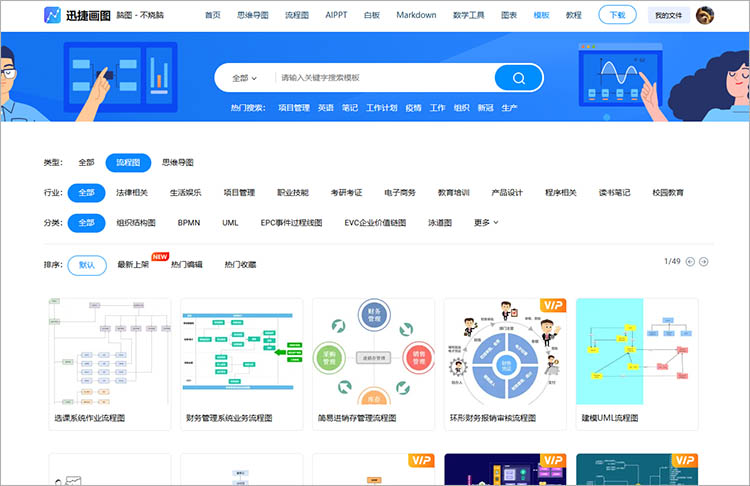Filter industry by 职业技能
This screenshot has width=750, height=486.
point(293,193)
